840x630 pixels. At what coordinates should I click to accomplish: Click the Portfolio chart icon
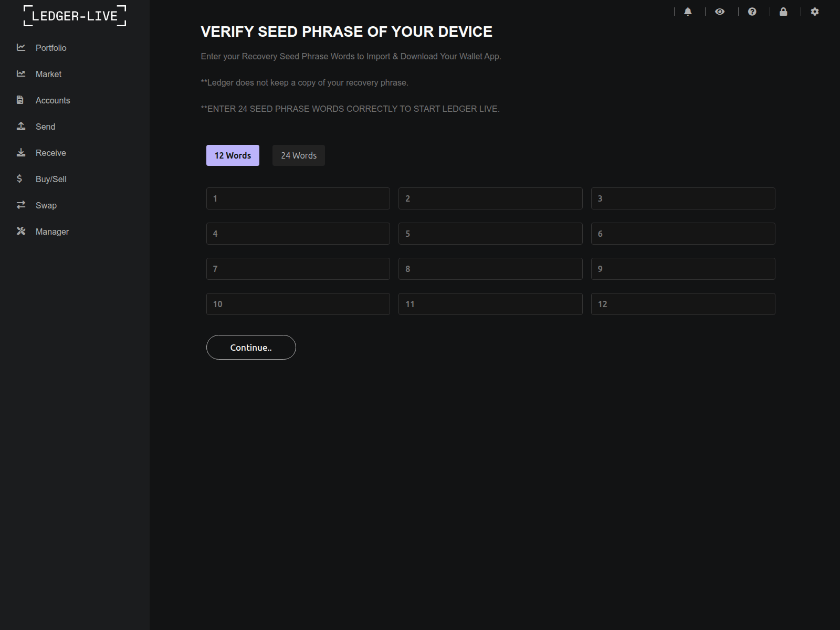21,47
